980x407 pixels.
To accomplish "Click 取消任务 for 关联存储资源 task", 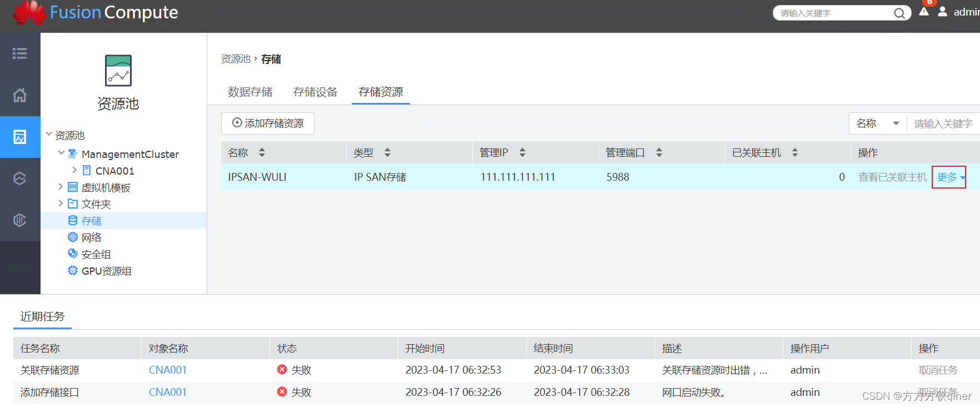I will point(938,370).
